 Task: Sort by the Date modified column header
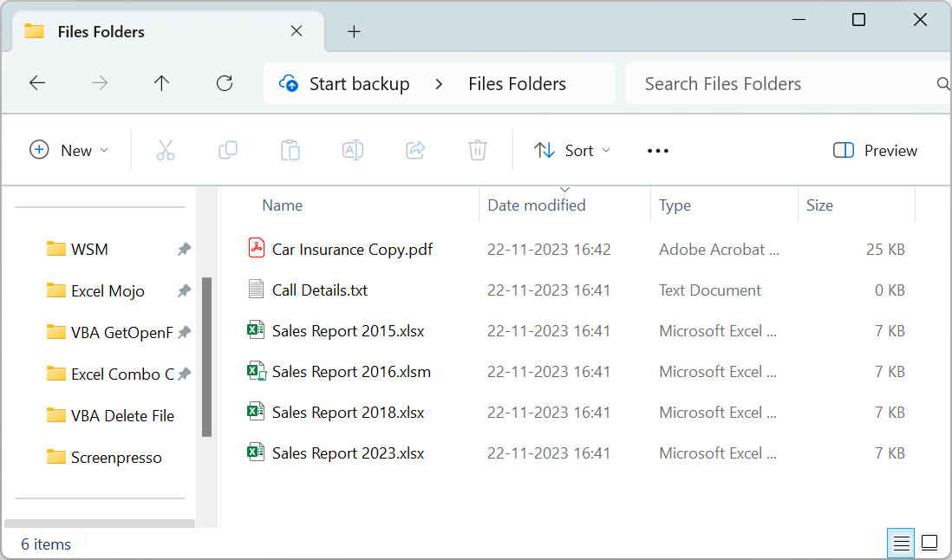pos(537,205)
